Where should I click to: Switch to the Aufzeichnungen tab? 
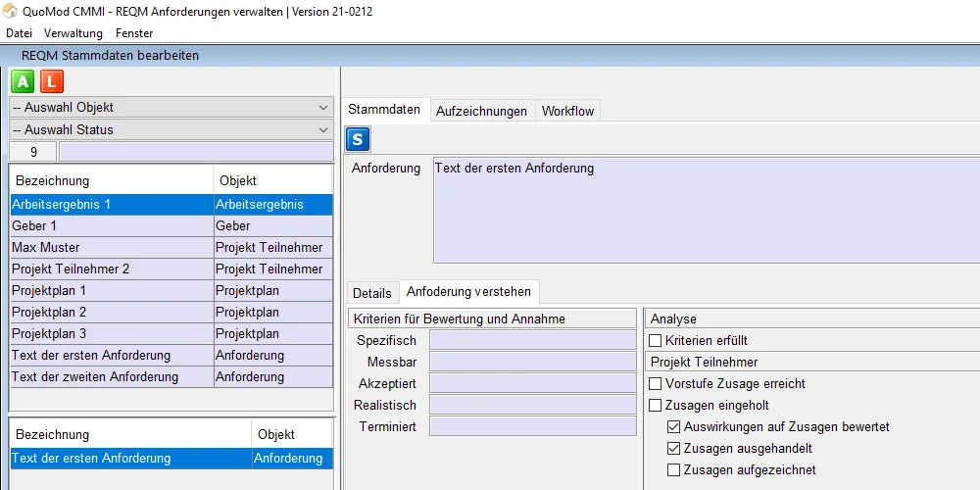point(481,112)
